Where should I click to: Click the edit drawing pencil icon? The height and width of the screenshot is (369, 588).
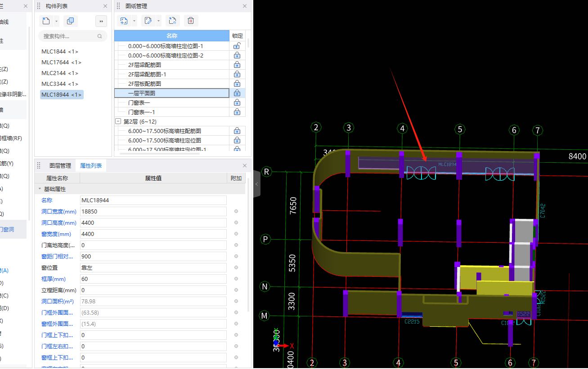point(148,21)
